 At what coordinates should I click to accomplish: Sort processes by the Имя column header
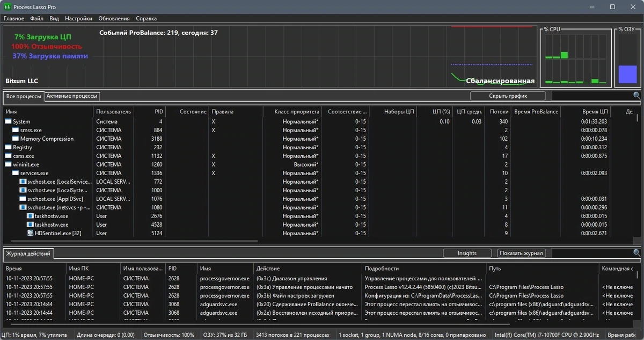tap(48, 112)
